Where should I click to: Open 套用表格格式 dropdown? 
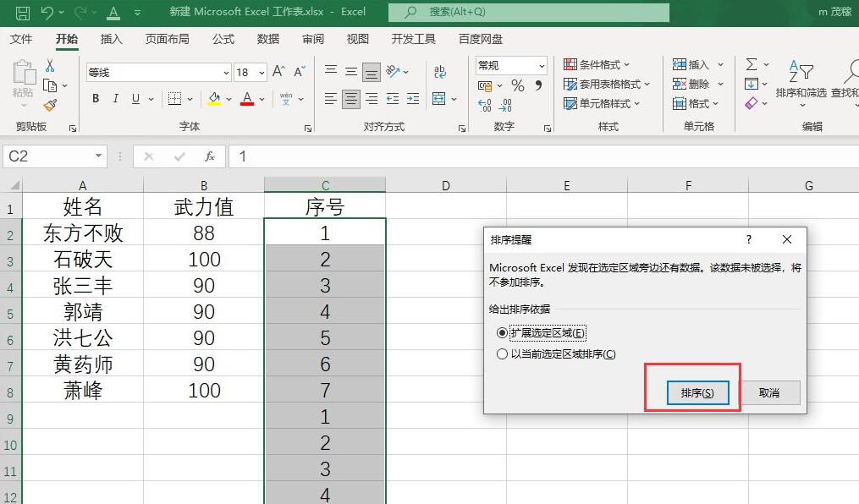607,85
